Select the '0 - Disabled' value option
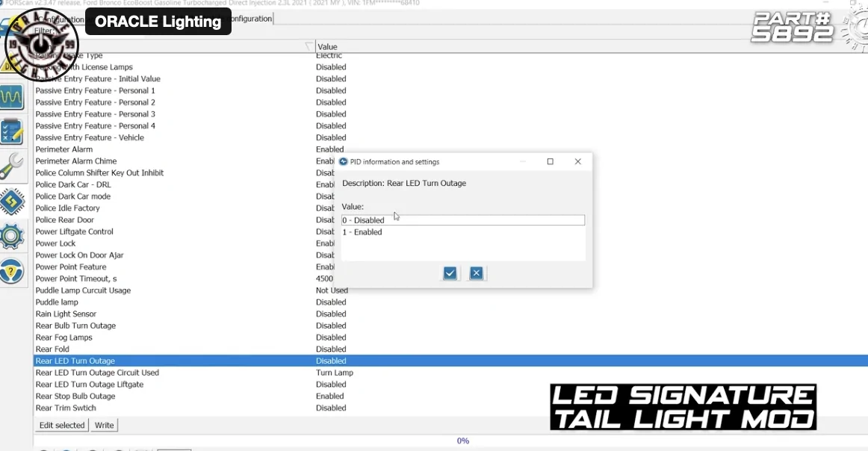Viewport: 868px width, 451px height. click(463, 220)
